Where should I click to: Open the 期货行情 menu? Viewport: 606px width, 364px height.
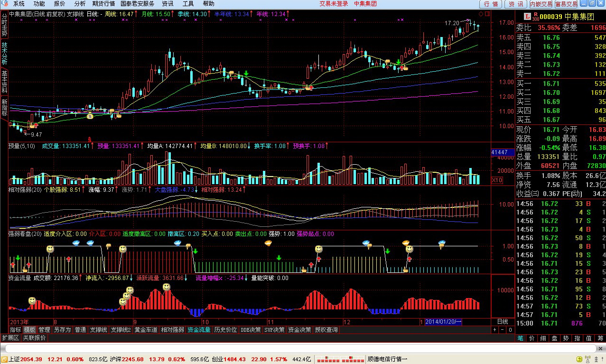point(103,4)
